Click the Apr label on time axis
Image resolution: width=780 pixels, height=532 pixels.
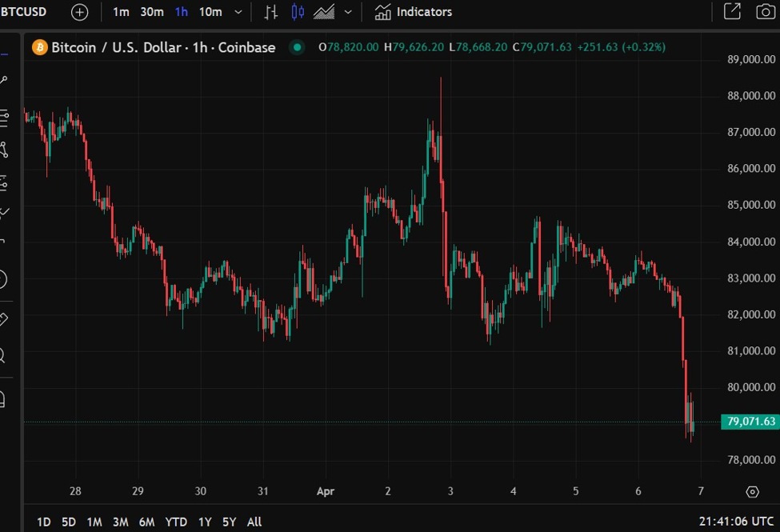point(326,491)
